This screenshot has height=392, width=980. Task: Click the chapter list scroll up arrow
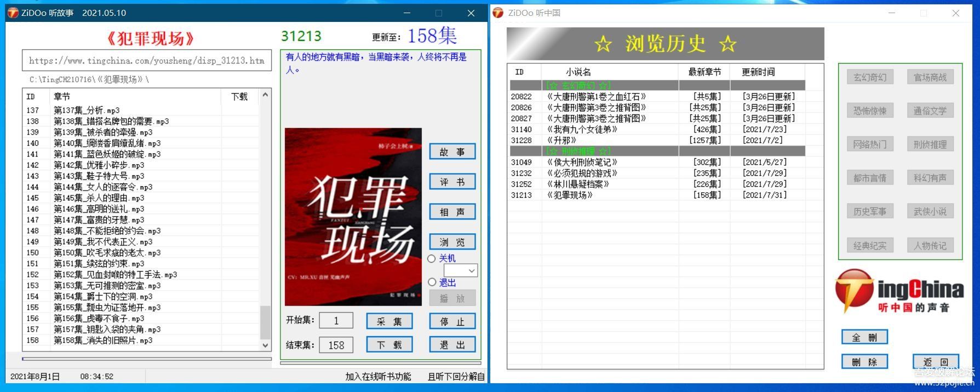coord(265,95)
